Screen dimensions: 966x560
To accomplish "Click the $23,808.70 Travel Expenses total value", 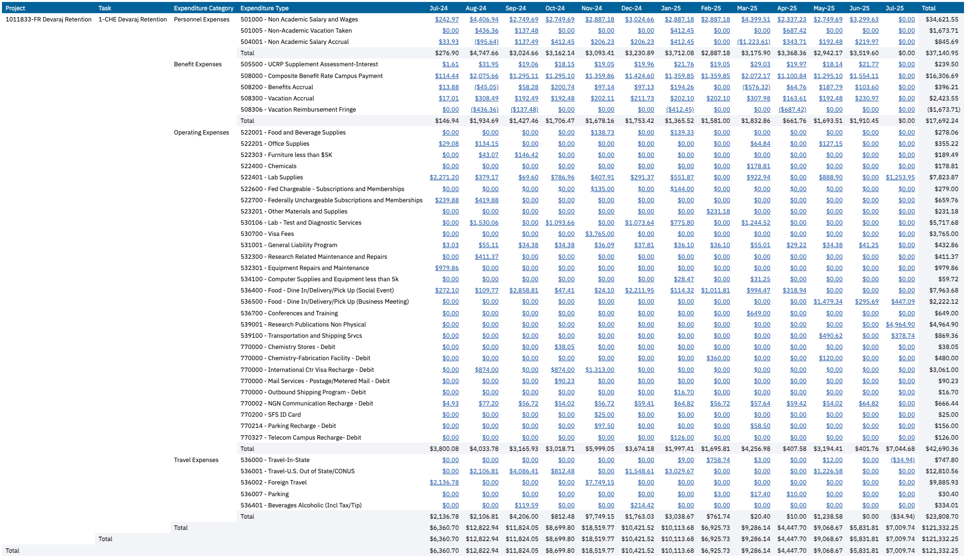I will (x=942, y=517).
